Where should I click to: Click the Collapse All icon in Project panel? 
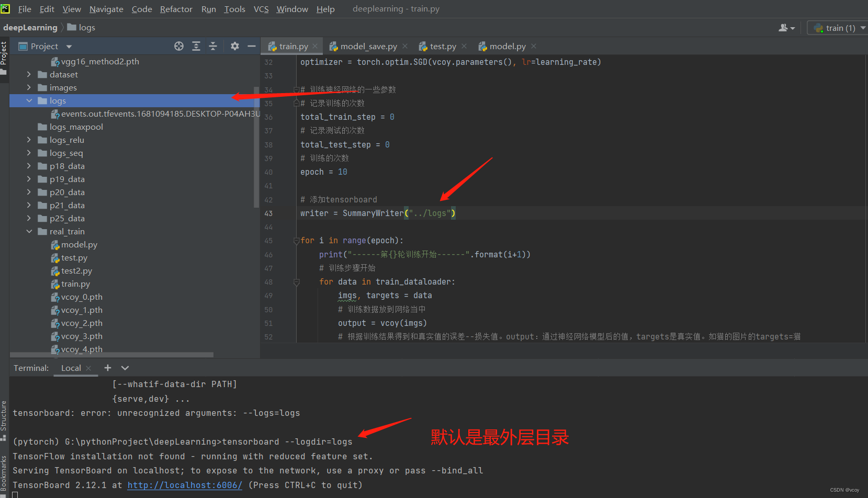point(213,46)
